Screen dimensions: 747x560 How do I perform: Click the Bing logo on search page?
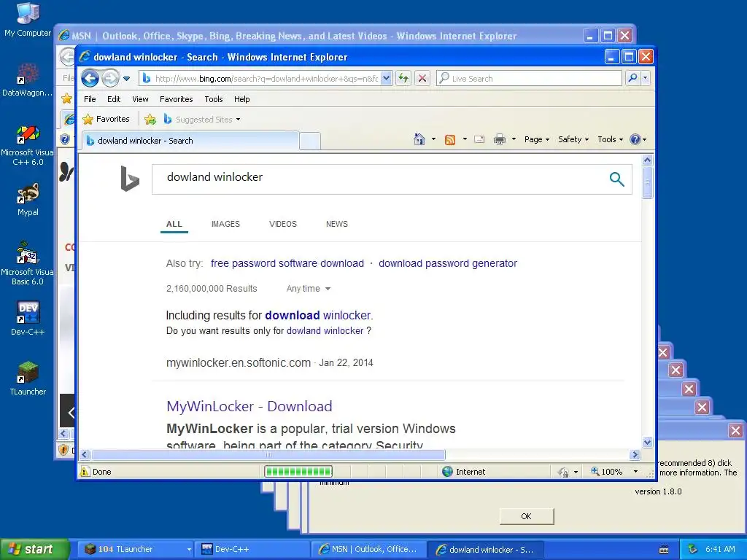coord(130,179)
